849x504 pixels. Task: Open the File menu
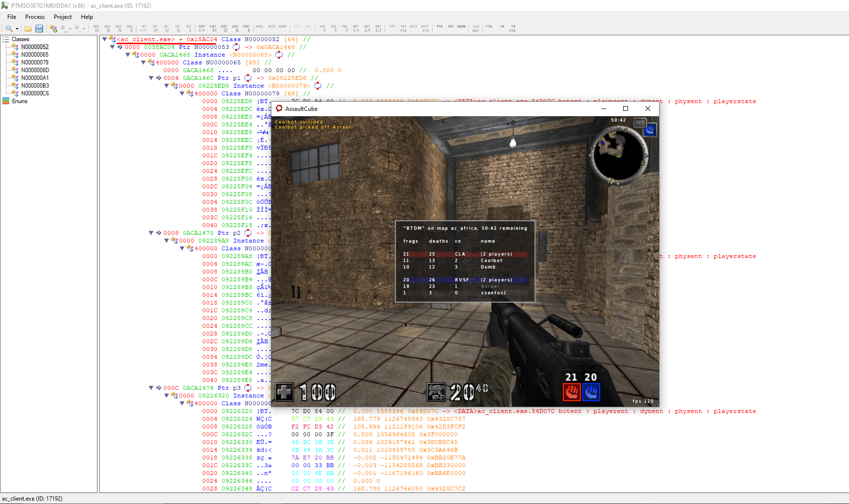tap(12, 17)
